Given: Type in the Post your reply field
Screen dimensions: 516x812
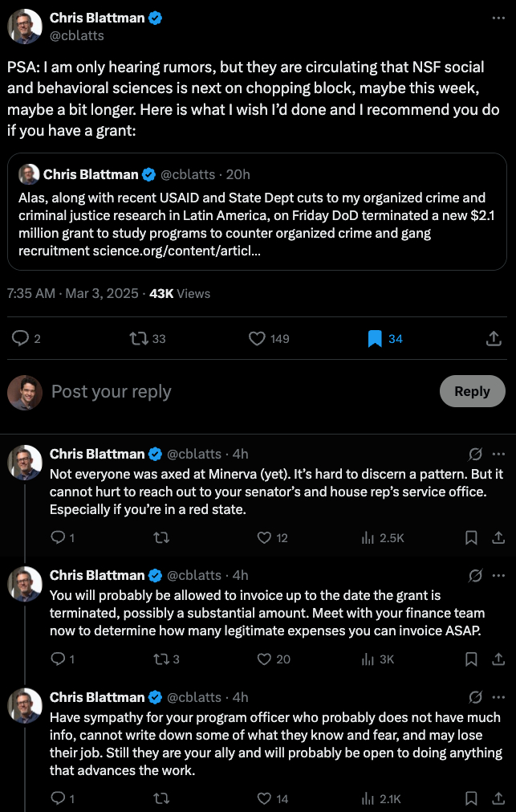Looking at the screenshot, I should 241,391.
